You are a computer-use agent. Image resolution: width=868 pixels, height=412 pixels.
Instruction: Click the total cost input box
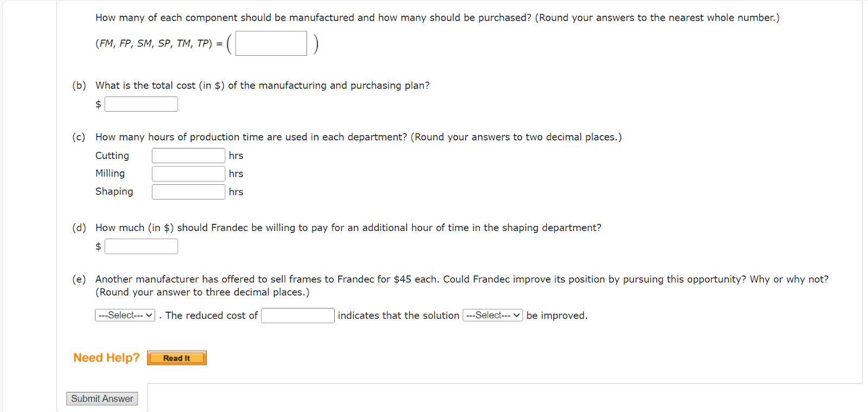141,104
